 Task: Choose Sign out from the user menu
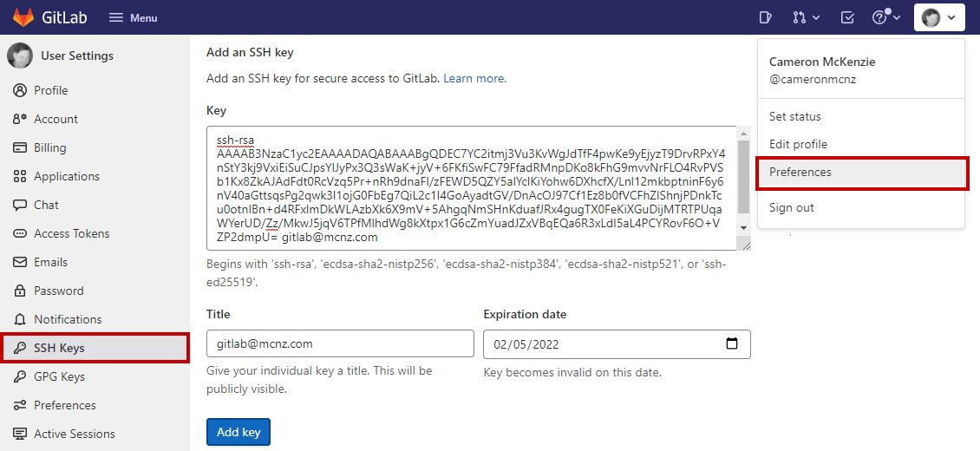pyautogui.click(x=792, y=208)
